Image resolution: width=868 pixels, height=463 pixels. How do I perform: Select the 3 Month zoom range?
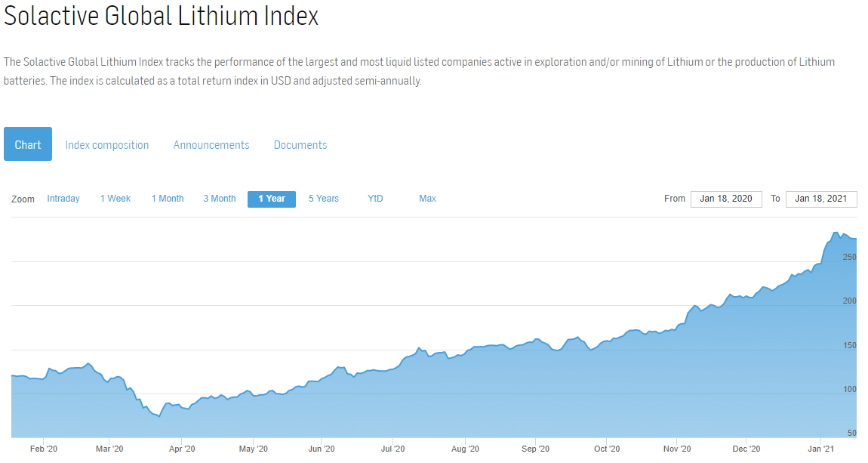coord(219,199)
